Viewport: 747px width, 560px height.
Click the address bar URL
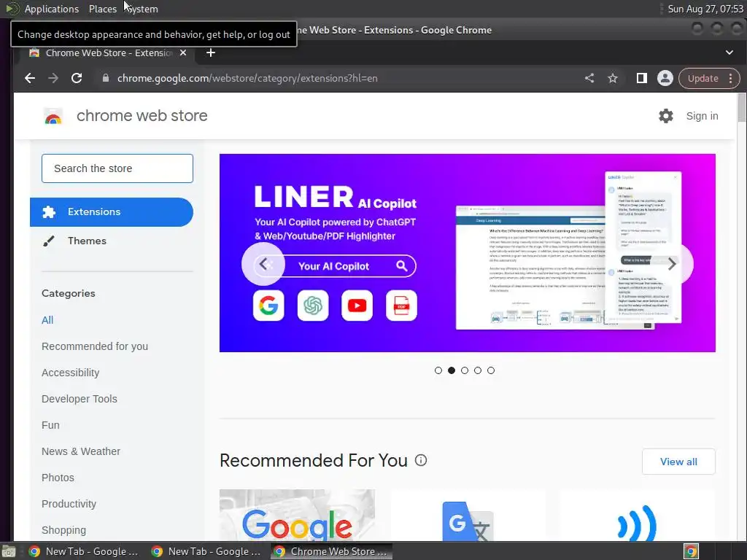pos(247,78)
